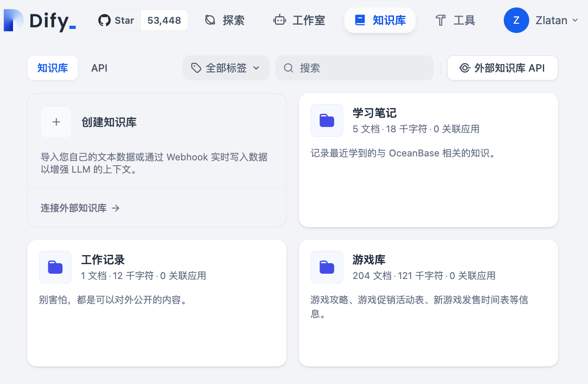588x384 pixels.
Task: Expand the Zlatan account menu chevron
Action: tap(575, 20)
